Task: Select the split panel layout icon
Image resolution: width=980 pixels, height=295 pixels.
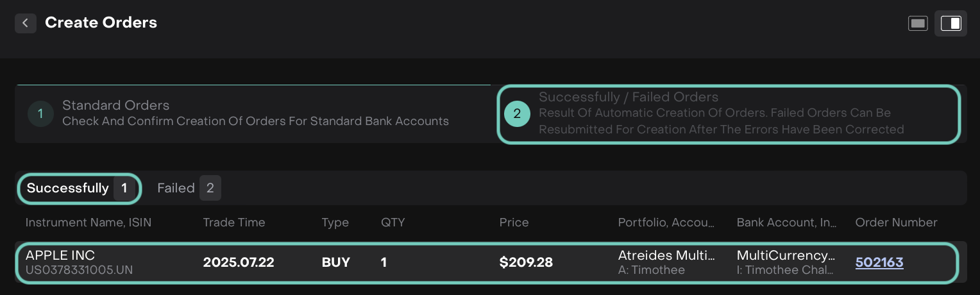Action: (x=950, y=24)
